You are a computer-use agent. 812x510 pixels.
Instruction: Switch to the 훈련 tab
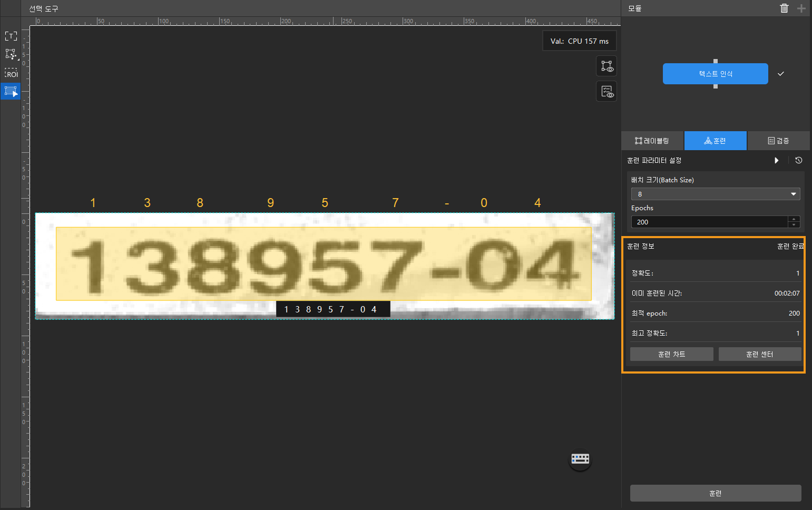pyautogui.click(x=715, y=141)
